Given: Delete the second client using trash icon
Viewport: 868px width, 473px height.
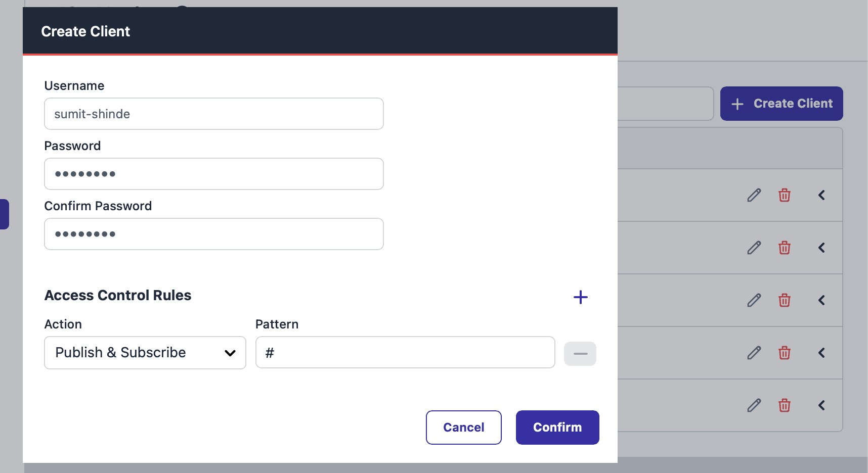Looking at the screenshot, I should tap(785, 248).
